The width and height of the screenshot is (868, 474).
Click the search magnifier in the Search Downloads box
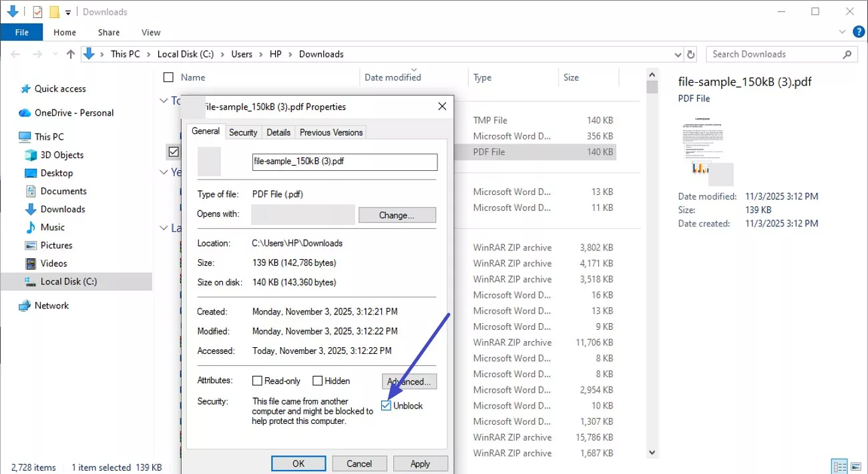pyautogui.click(x=847, y=53)
